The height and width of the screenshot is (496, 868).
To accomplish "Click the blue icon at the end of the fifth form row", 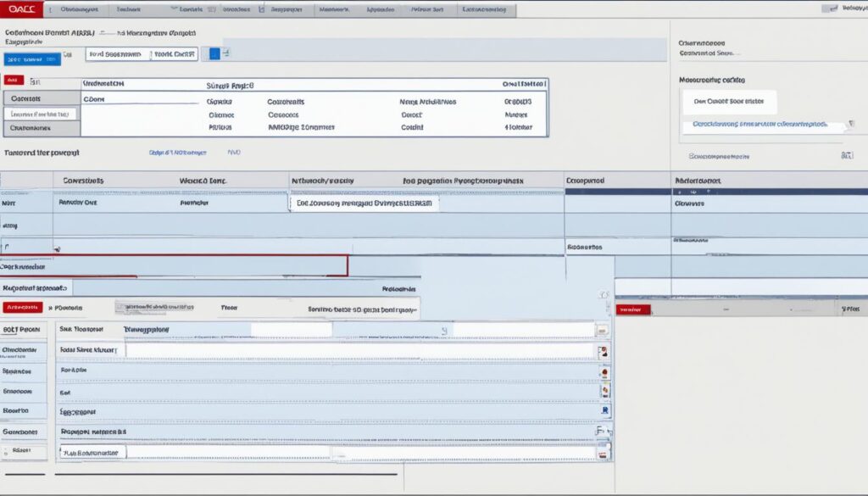I will point(604,410).
